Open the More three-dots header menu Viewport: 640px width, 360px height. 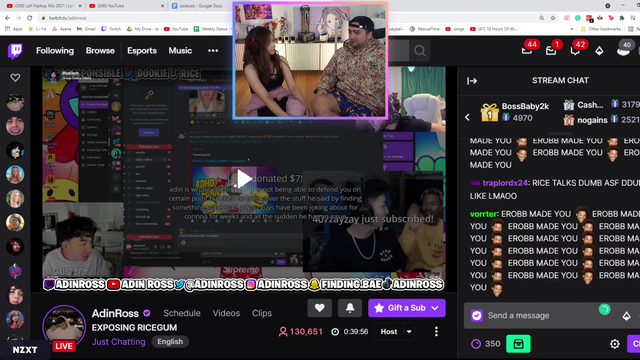pyautogui.click(x=213, y=51)
